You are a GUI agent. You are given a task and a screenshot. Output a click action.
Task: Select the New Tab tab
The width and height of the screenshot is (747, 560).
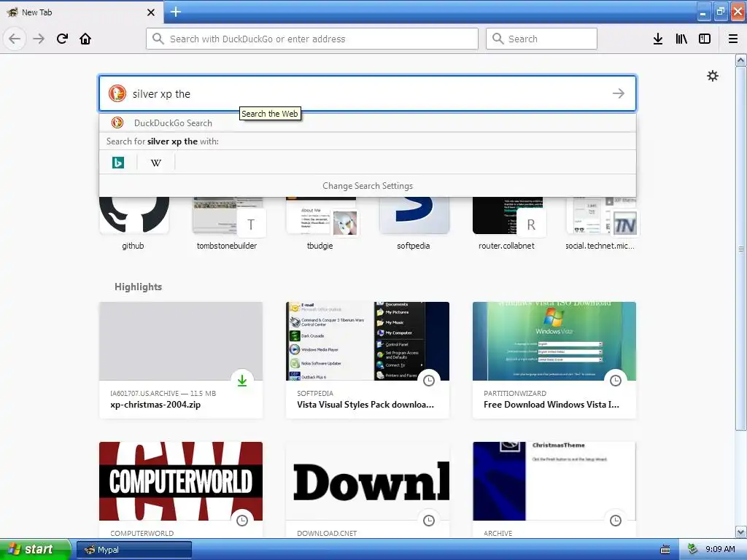tap(81, 12)
